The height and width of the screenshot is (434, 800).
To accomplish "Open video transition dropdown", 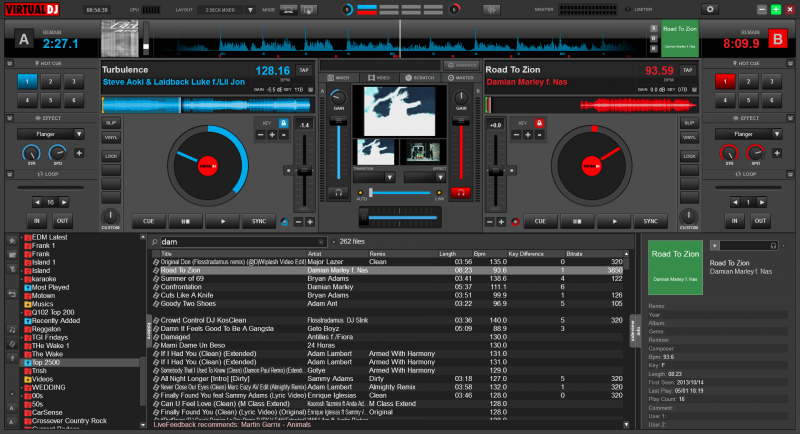I will 374,177.
